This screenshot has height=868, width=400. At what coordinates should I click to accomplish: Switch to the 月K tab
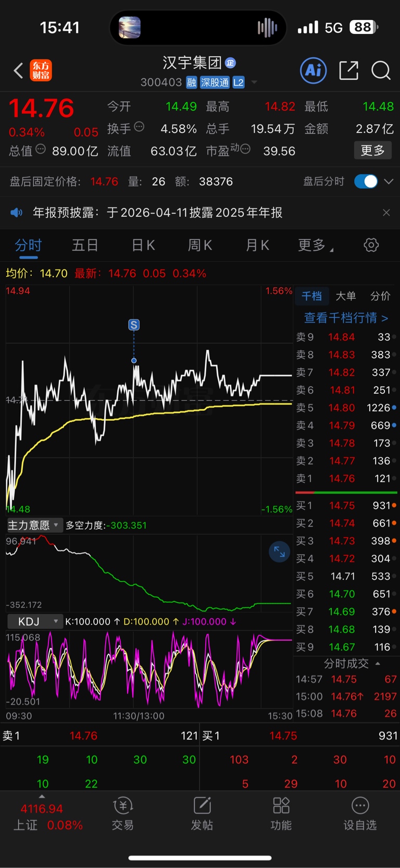coord(257,245)
